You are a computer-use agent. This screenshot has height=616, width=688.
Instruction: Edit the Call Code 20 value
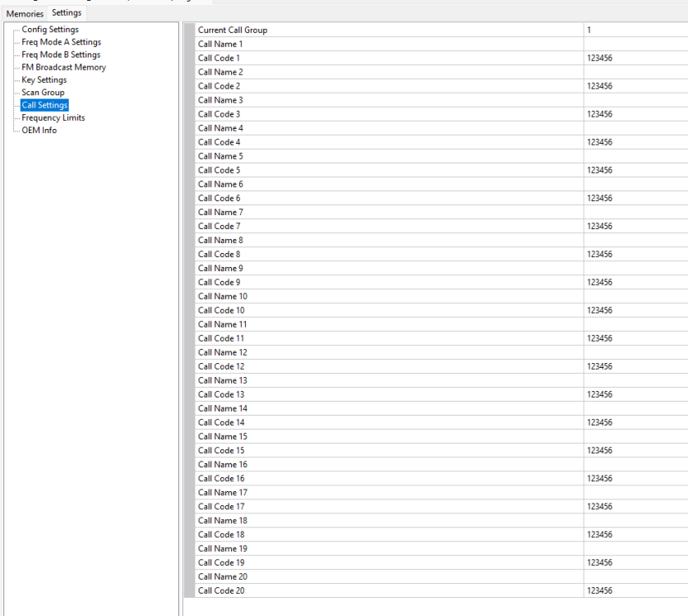635,591
